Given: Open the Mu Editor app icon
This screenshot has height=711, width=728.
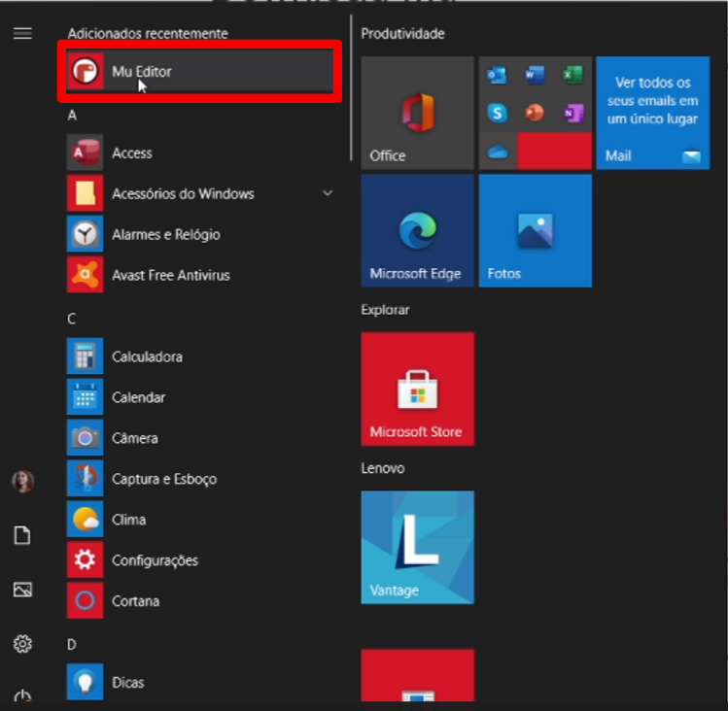Looking at the screenshot, I should tap(85, 72).
